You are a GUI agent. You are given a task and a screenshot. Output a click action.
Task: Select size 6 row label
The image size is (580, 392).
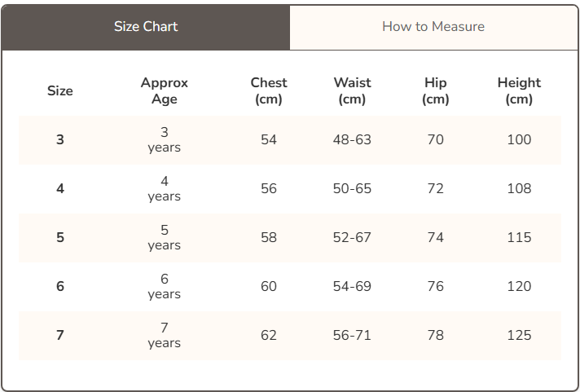coord(60,287)
